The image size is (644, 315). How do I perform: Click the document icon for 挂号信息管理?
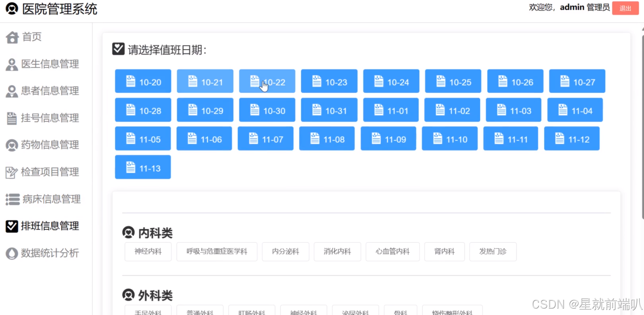coord(12,118)
